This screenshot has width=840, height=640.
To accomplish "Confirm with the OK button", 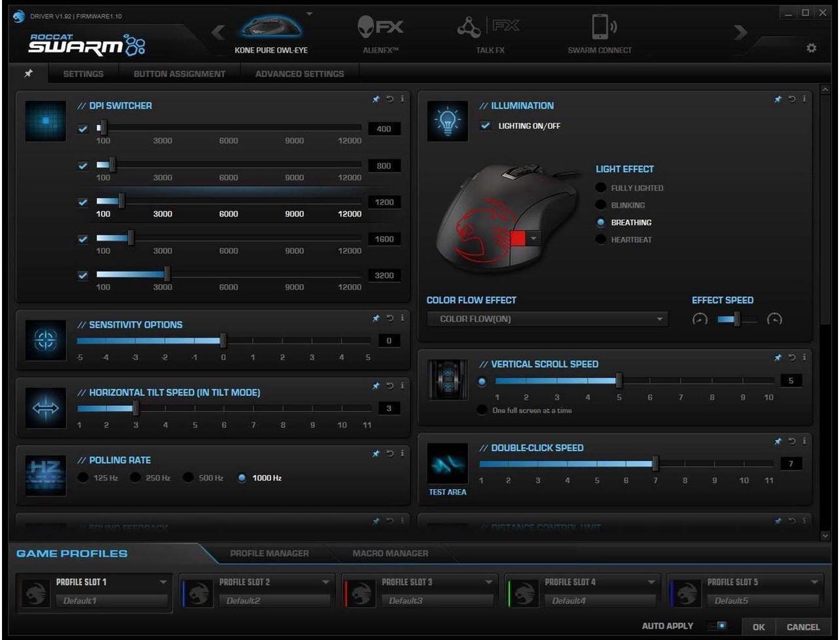I will coord(759,627).
